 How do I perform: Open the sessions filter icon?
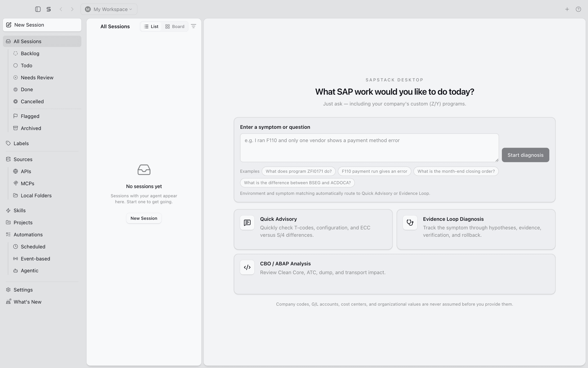point(193,26)
